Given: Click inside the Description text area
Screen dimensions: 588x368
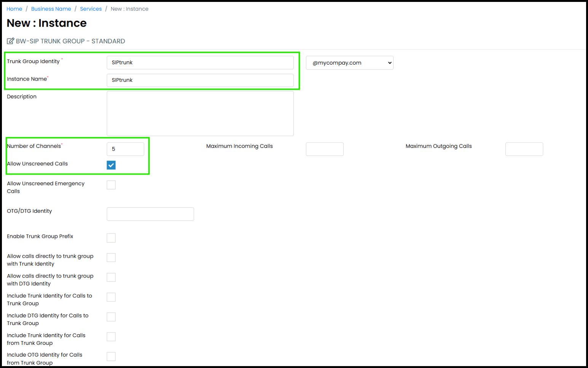Looking at the screenshot, I should [200, 113].
